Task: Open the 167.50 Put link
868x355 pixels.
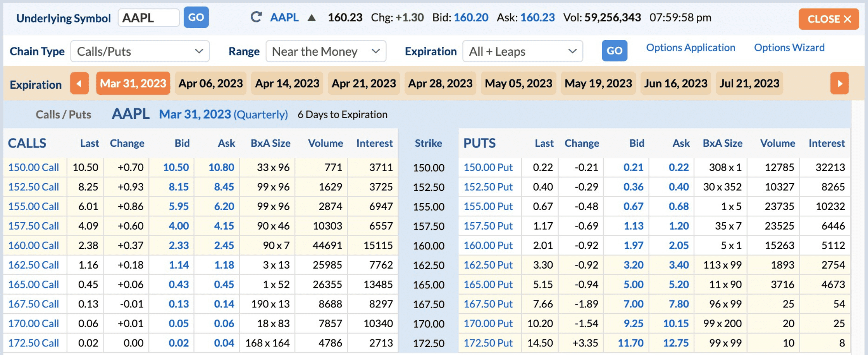Action: coord(488,304)
